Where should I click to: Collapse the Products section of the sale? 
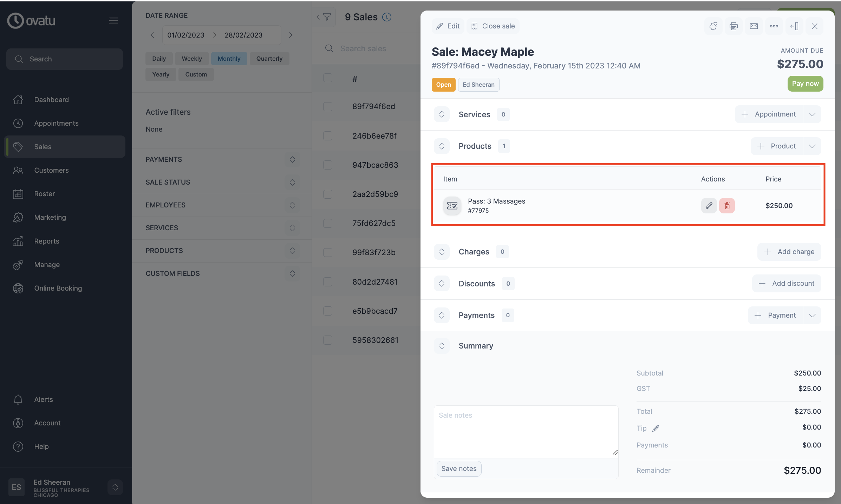(442, 146)
